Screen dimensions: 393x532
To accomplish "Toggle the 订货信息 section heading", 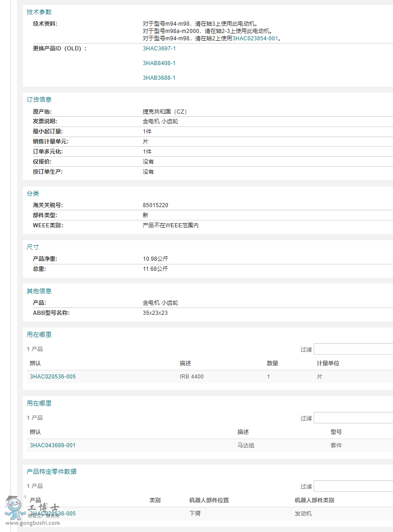I will (39, 99).
